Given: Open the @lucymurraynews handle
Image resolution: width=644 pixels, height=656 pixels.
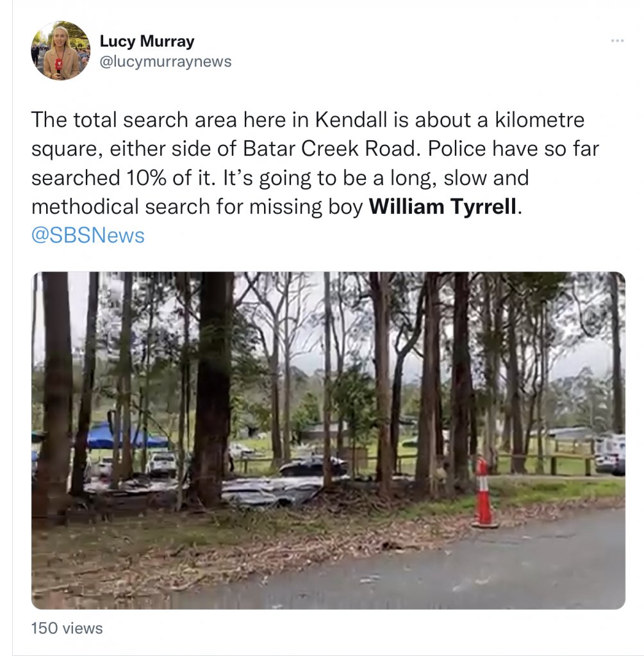Looking at the screenshot, I should tap(165, 61).
